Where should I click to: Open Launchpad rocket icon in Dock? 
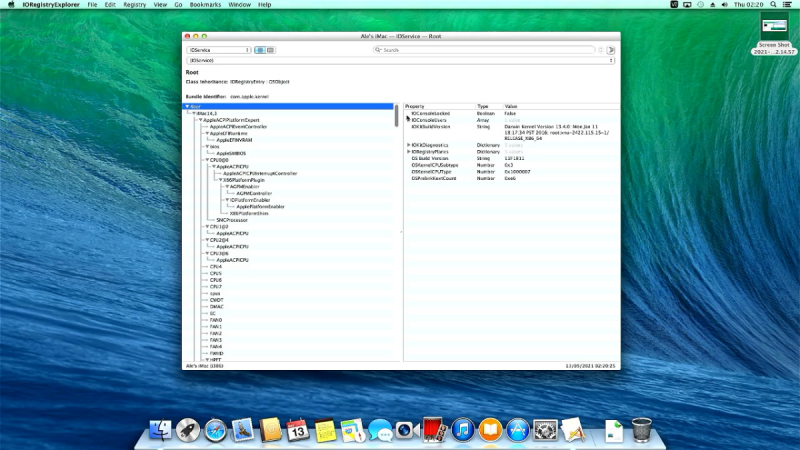pyautogui.click(x=187, y=430)
